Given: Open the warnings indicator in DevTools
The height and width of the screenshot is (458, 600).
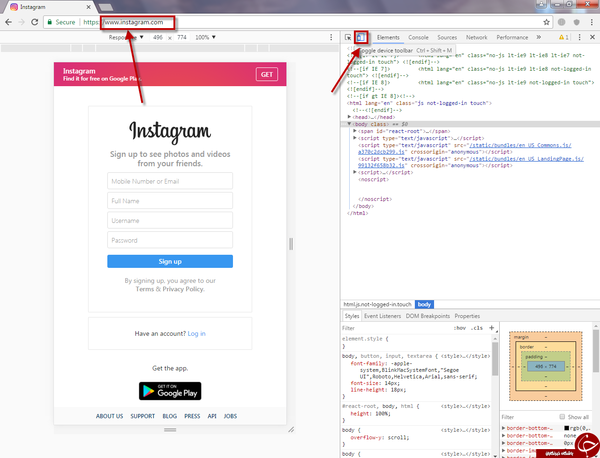Looking at the screenshot, I should [563, 37].
